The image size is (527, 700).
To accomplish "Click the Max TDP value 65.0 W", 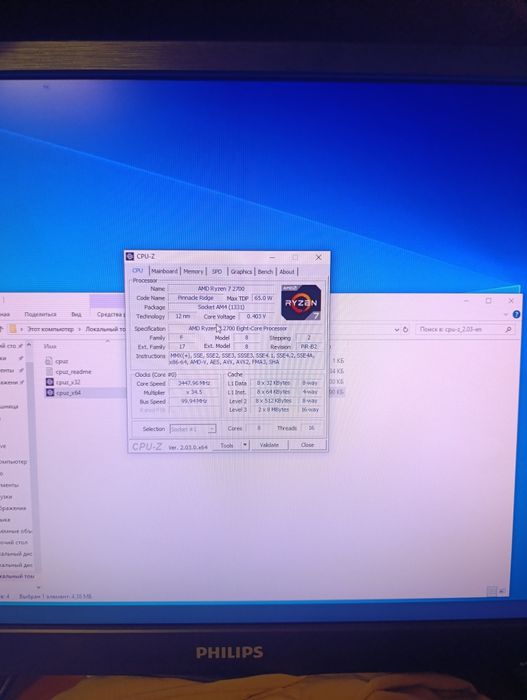I will point(264,298).
